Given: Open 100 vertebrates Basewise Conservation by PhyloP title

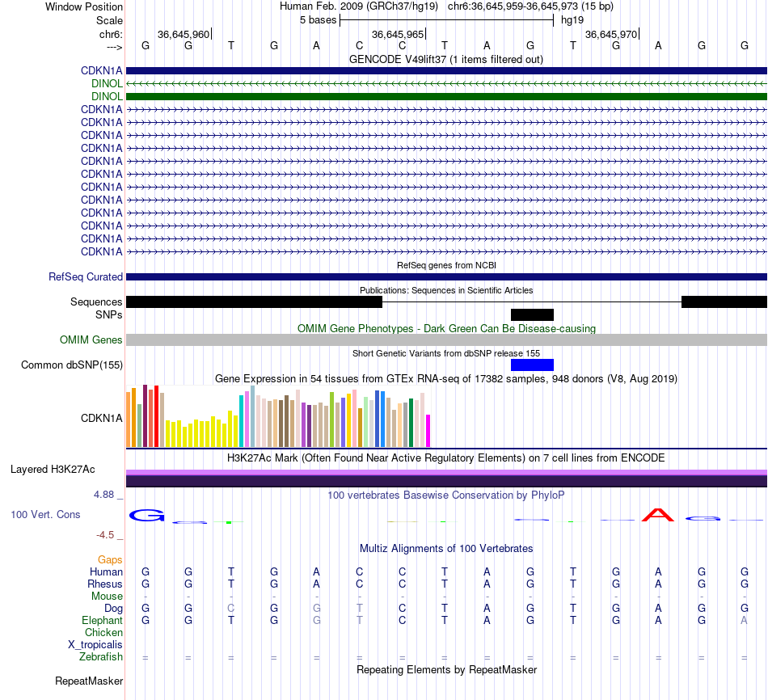Looking at the screenshot, I should pyautogui.click(x=446, y=495).
